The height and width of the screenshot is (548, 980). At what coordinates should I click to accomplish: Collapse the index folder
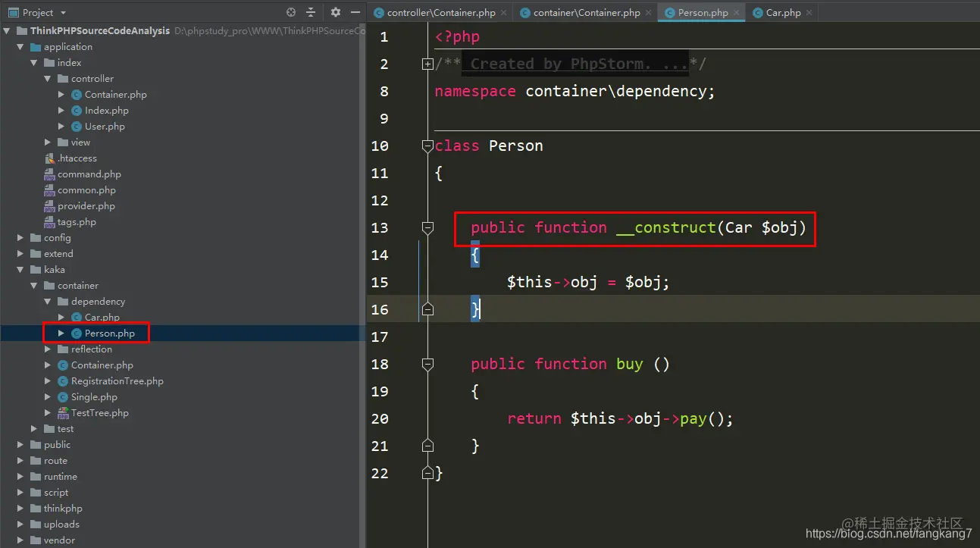tap(34, 63)
